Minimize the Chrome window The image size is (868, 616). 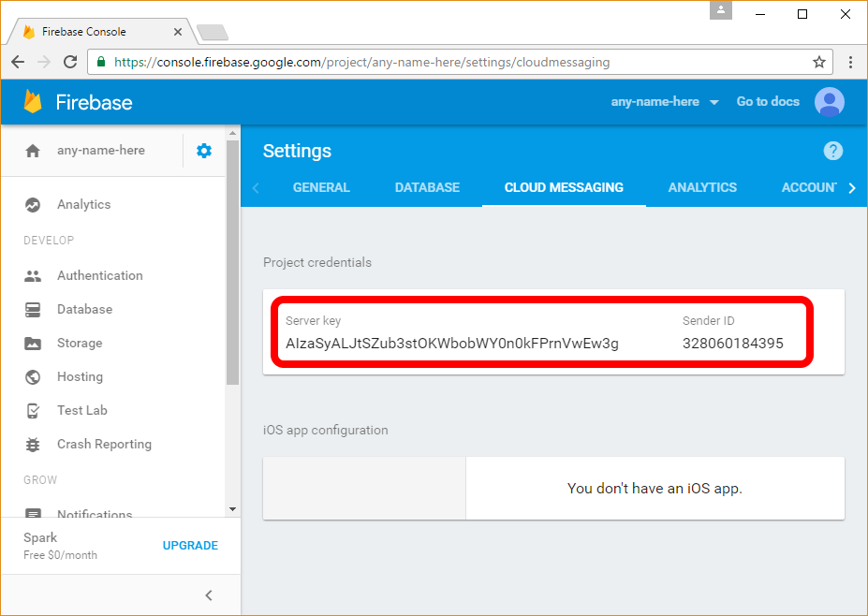pyautogui.click(x=760, y=14)
